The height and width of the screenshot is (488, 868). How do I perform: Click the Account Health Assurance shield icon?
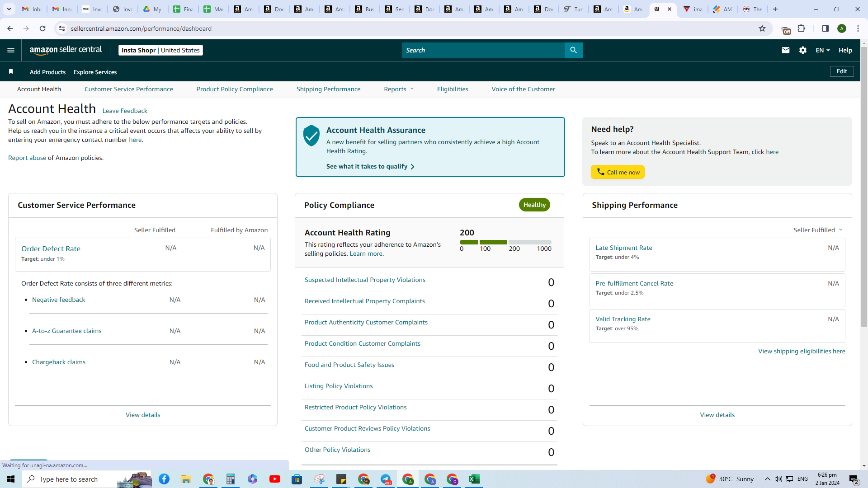(311, 136)
